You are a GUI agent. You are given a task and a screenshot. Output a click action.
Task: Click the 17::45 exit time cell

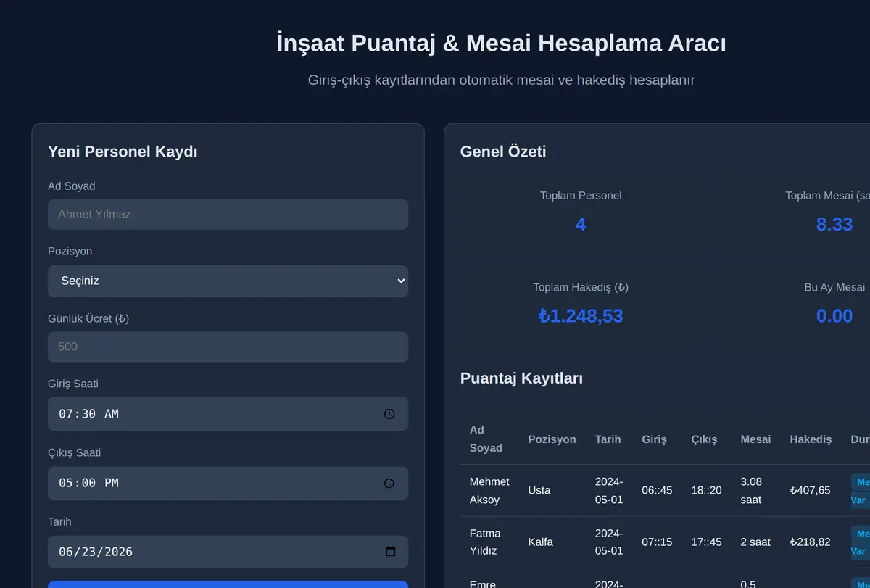point(706,542)
